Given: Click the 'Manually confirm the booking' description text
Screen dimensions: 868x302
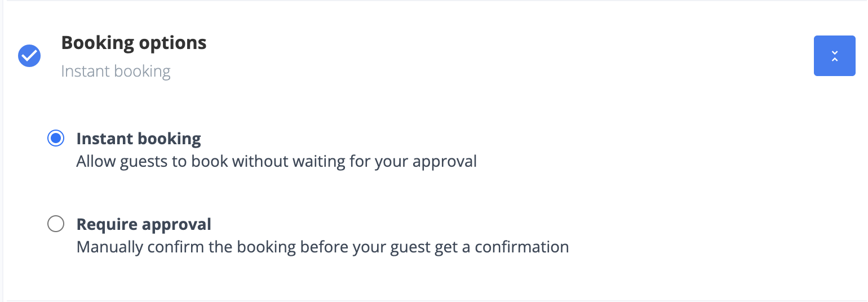Looking at the screenshot, I should [x=322, y=247].
